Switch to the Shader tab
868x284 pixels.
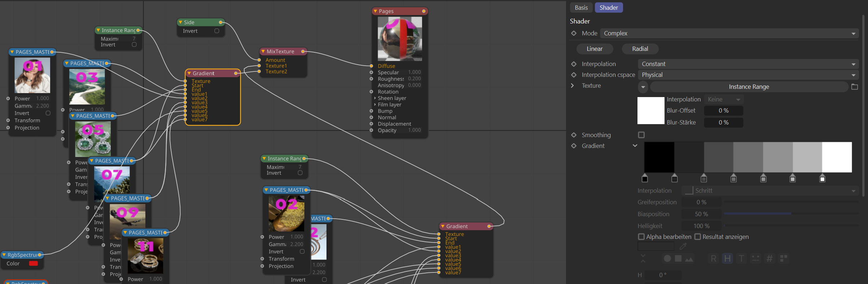pos(609,8)
